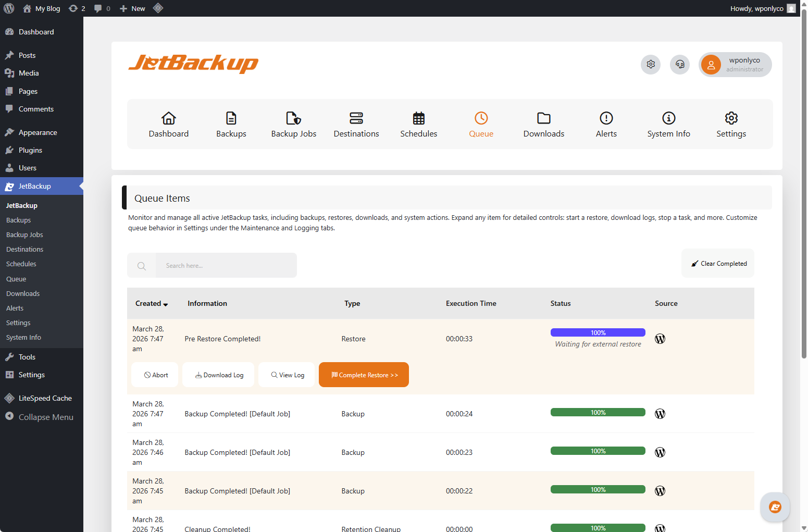Open Downloads submenu link in sidebar
Viewport: 808px width, 532px height.
pyautogui.click(x=23, y=294)
